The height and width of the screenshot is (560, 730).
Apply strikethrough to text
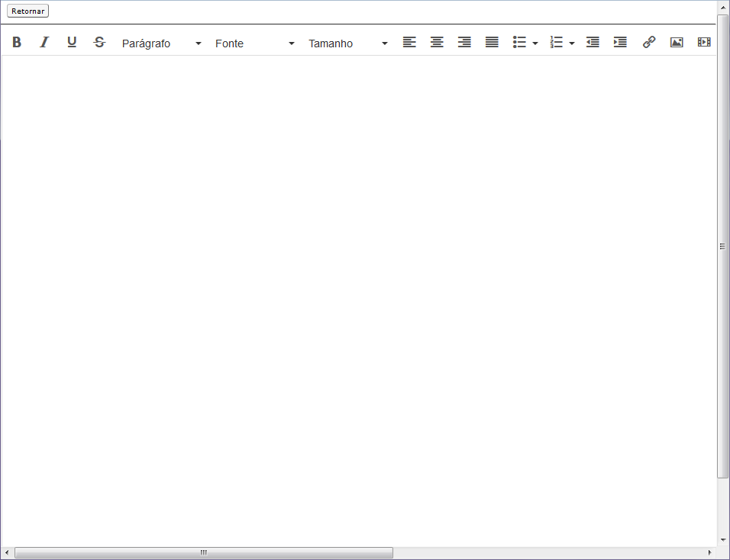point(99,43)
